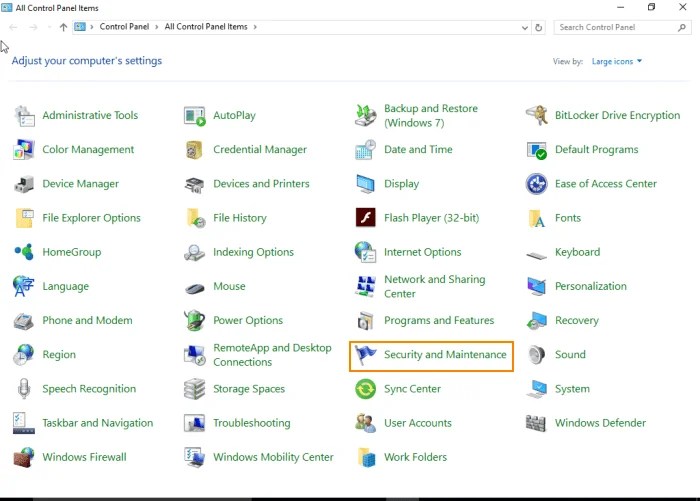Image resolution: width=700 pixels, height=501 pixels.
Task: Expand chevron after All Control Panel Items
Action: [x=255, y=27]
